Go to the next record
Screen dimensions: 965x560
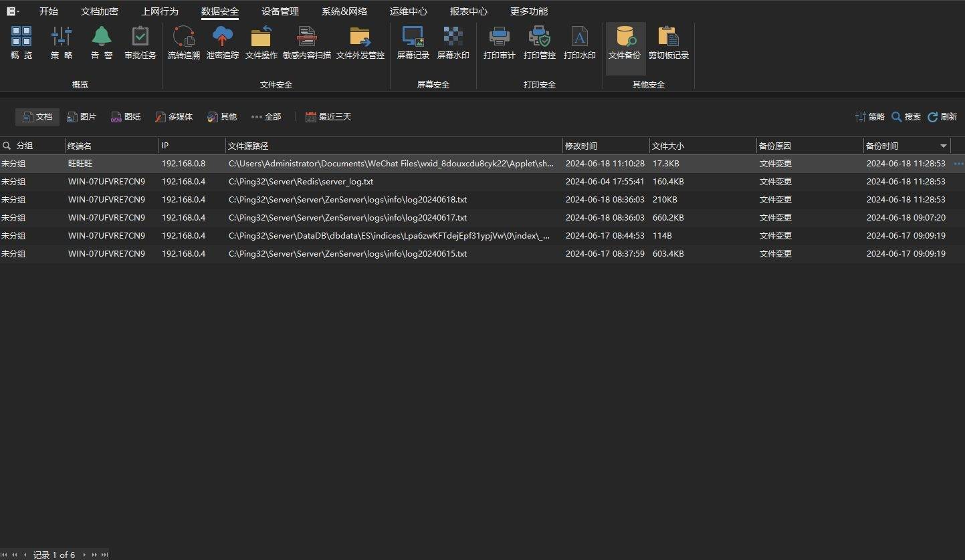click(x=84, y=555)
